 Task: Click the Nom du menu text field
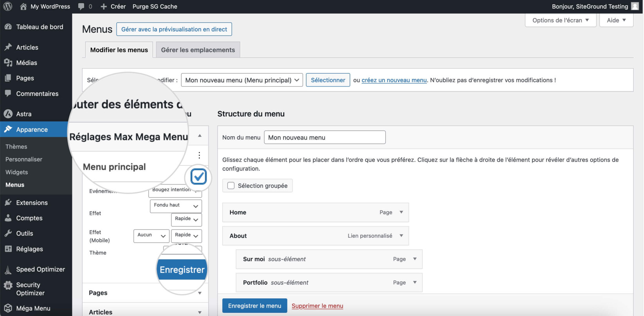325,137
